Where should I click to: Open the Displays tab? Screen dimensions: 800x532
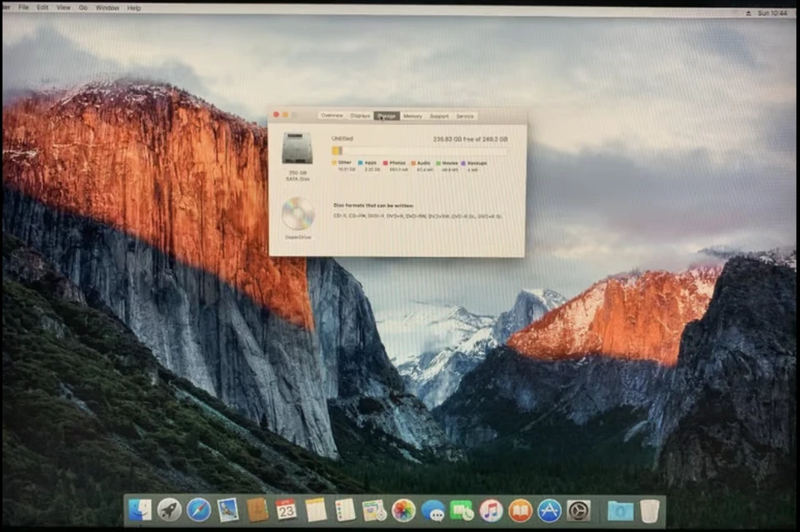tap(360, 116)
